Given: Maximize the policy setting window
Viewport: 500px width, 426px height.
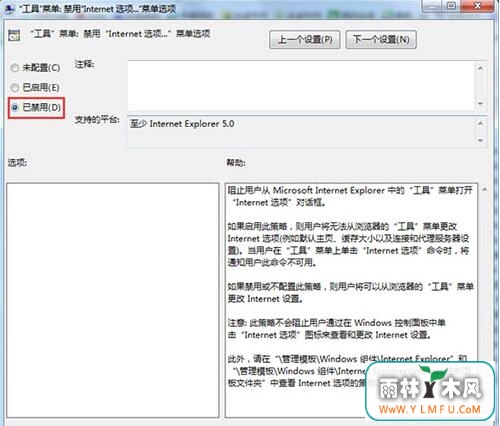Looking at the screenshot, I should click(451, 6).
